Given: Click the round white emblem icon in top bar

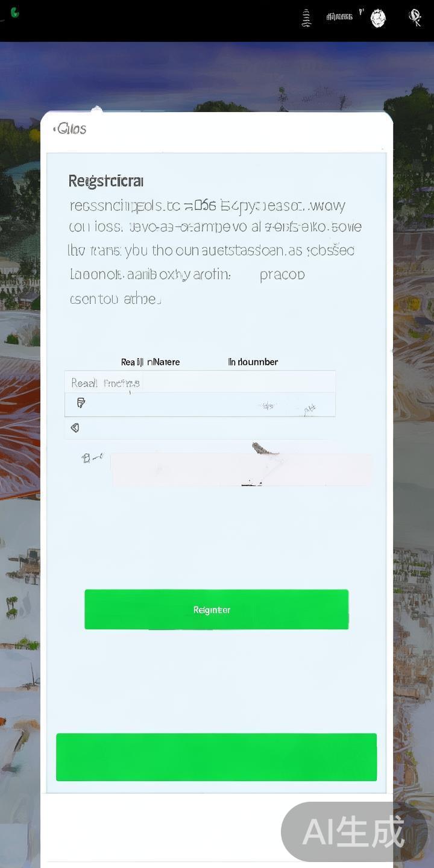Looking at the screenshot, I should [378, 19].
